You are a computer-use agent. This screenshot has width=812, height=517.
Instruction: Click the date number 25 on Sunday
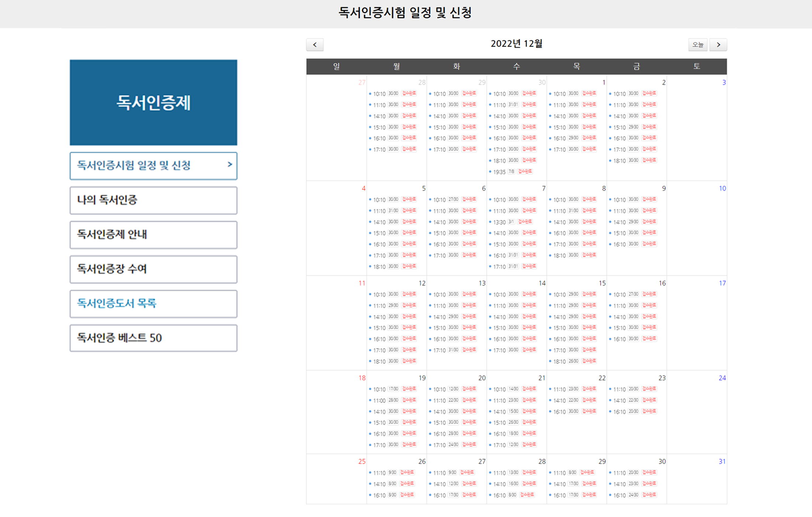click(x=362, y=462)
